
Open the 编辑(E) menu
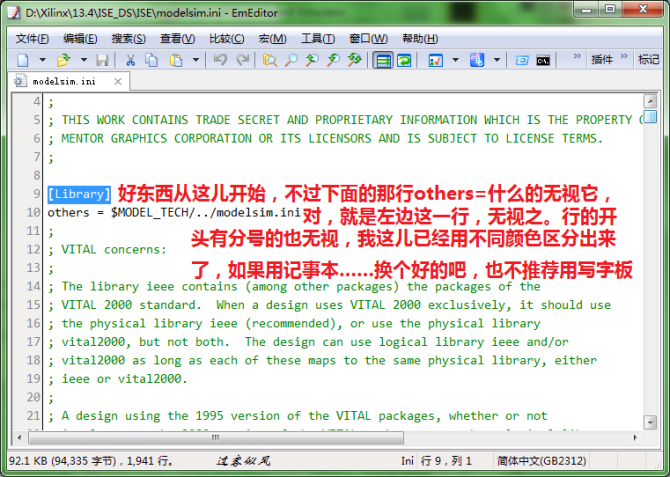click(80, 38)
